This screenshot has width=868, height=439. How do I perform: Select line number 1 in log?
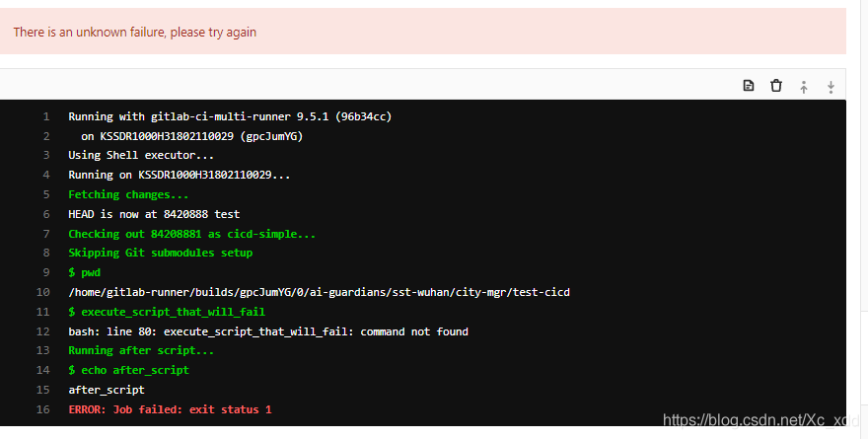click(46, 116)
